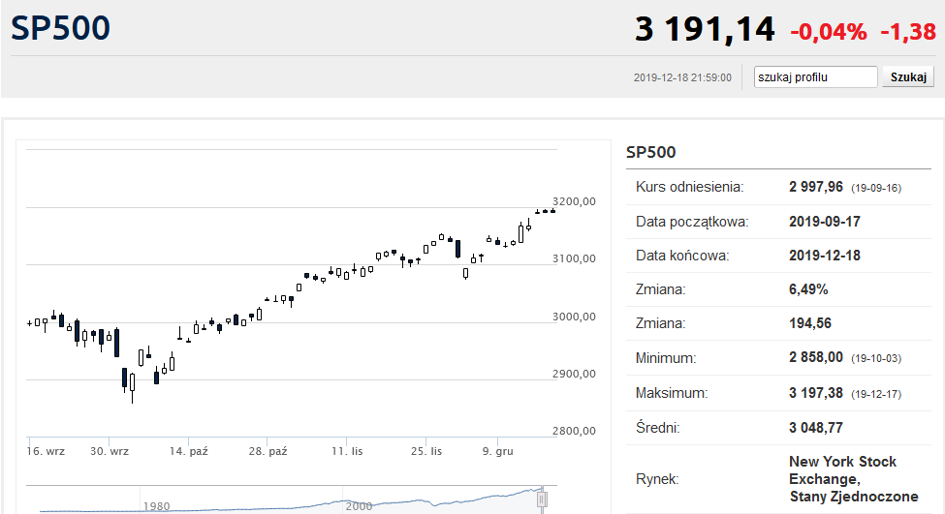Click the 1980 year in the navigator
The image size is (945, 514).
tap(156, 506)
